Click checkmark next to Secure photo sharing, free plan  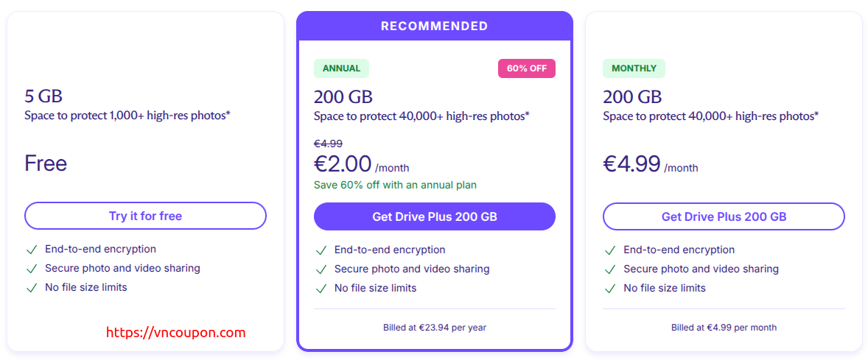pos(32,269)
